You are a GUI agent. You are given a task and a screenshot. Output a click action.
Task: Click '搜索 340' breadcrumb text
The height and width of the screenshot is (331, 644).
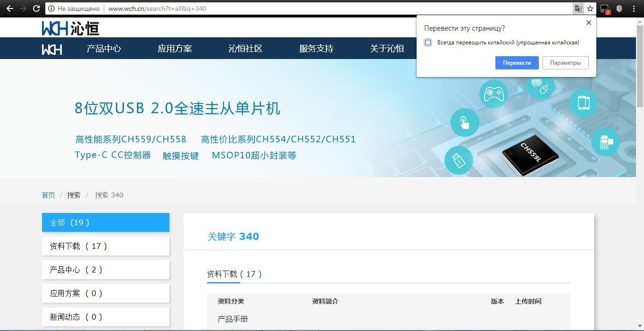109,195
